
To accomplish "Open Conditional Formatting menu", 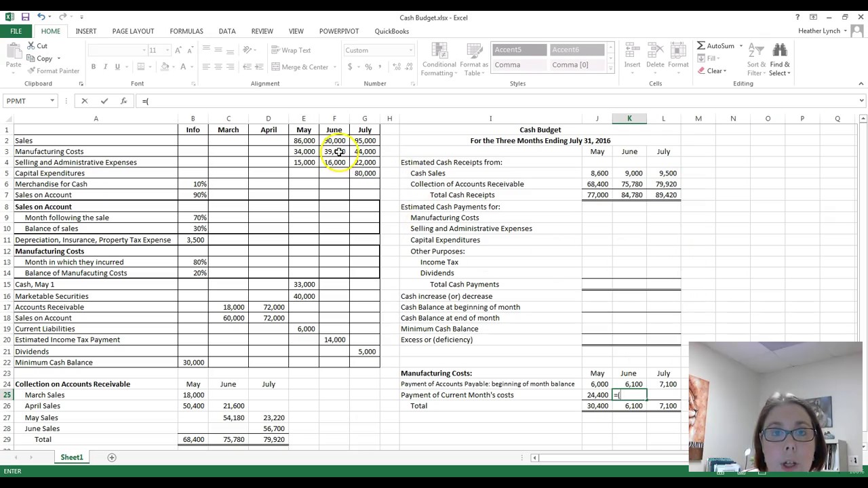I will [x=439, y=60].
